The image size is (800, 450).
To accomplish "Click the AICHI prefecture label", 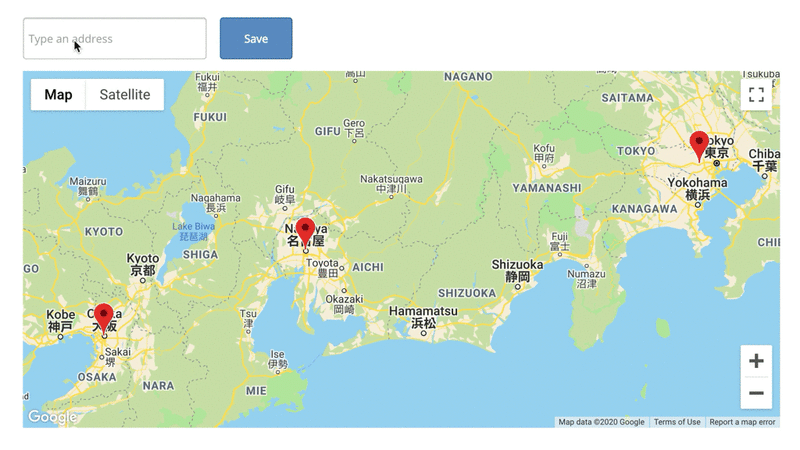I will click(x=367, y=267).
